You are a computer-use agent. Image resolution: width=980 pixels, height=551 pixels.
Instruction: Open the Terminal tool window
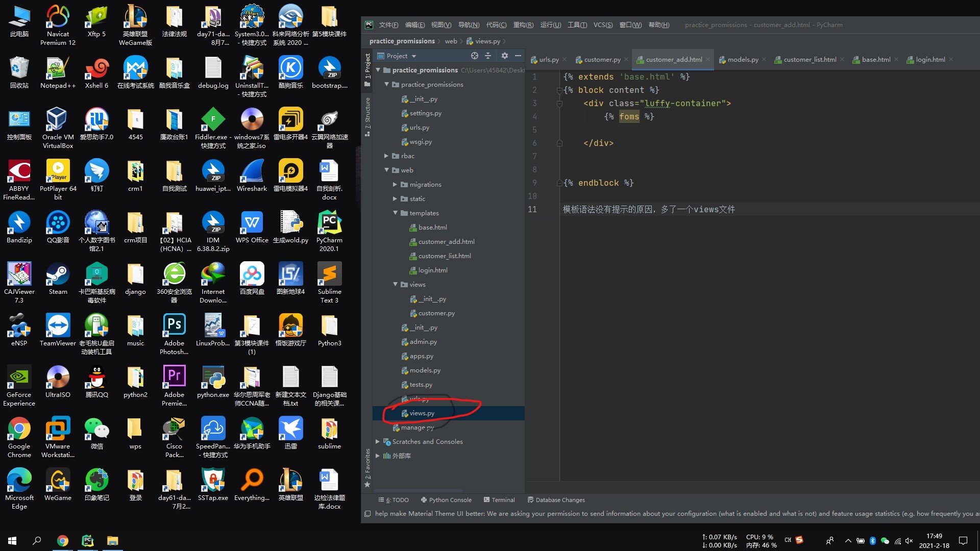click(499, 500)
